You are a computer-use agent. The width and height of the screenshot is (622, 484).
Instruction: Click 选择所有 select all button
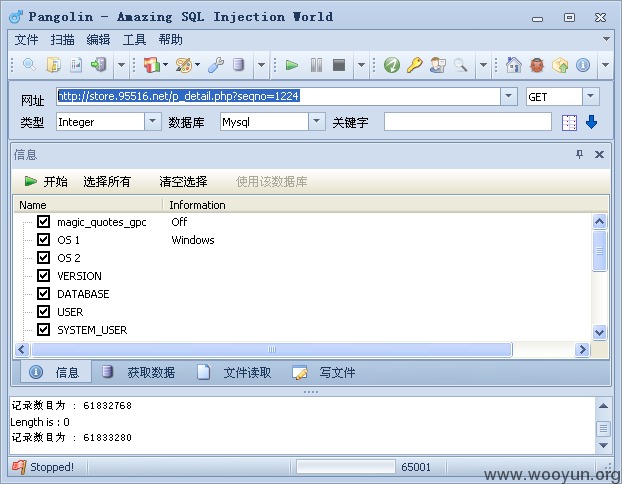click(x=107, y=181)
